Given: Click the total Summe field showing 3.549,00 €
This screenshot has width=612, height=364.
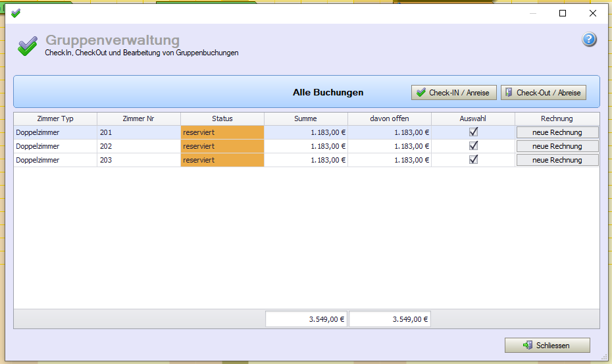Looking at the screenshot, I should click(306, 319).
